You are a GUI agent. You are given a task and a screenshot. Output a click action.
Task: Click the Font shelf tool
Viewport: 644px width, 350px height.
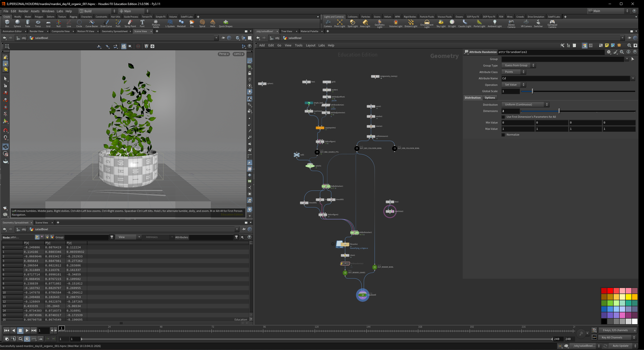pyautogui.click(x=142, y=23)
